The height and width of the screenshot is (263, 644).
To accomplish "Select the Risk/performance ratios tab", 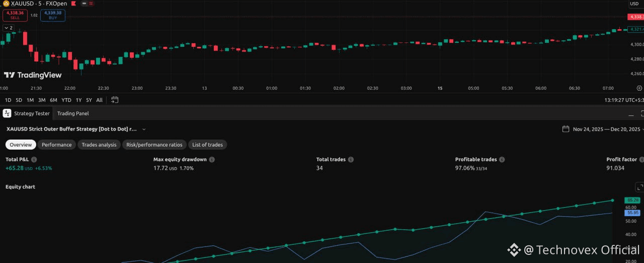I will pyautogui.click(x=154, y=145).
